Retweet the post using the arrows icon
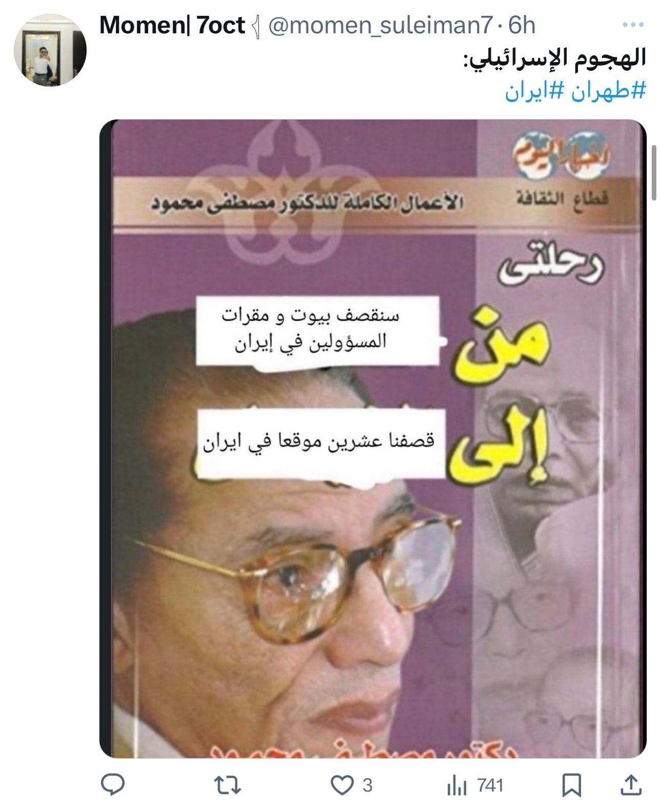This screenshot has height=812, width=661. 227,785
